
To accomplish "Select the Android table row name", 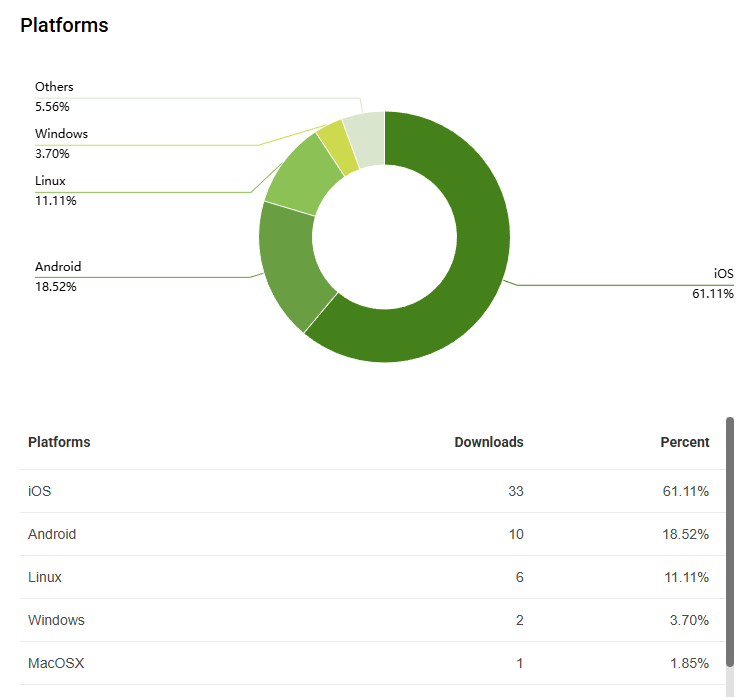I will pos(52,534).
